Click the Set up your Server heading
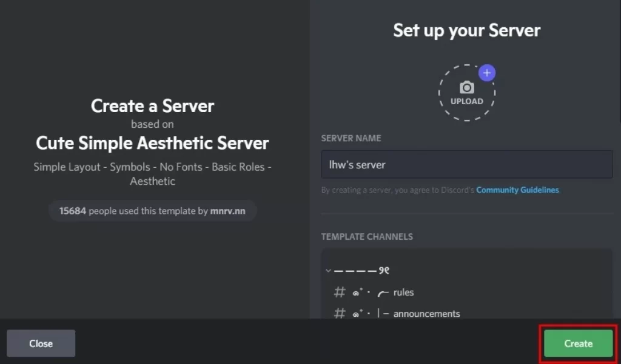621x364 pixels. tap(466, 30)
